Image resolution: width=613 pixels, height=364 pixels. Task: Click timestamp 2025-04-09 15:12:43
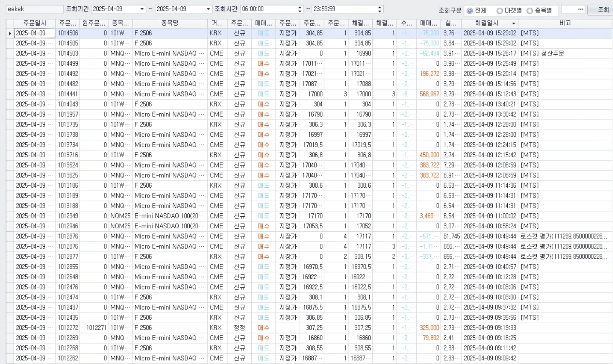pos(490,94)
